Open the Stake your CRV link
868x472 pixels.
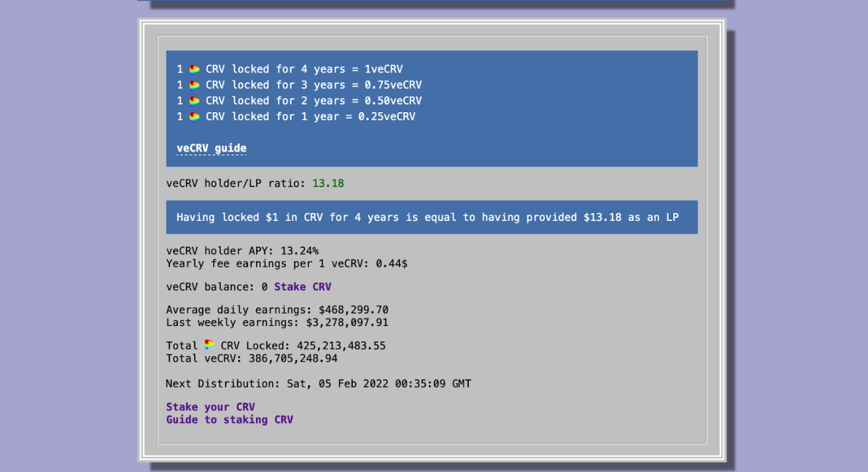pos(210,407)
